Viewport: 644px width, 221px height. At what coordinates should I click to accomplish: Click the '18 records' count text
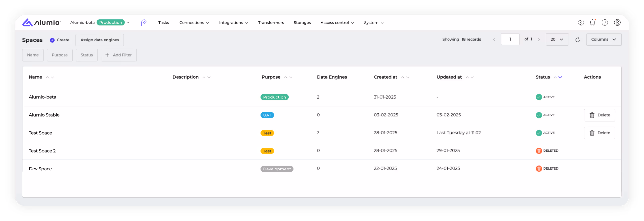(471, 39)
